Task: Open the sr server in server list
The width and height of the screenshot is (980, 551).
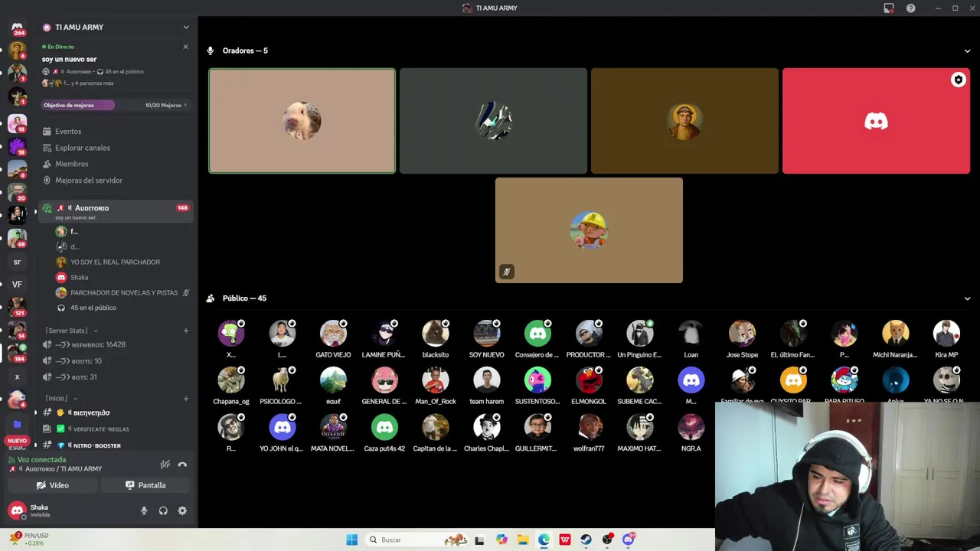Action: coord(17,262)
